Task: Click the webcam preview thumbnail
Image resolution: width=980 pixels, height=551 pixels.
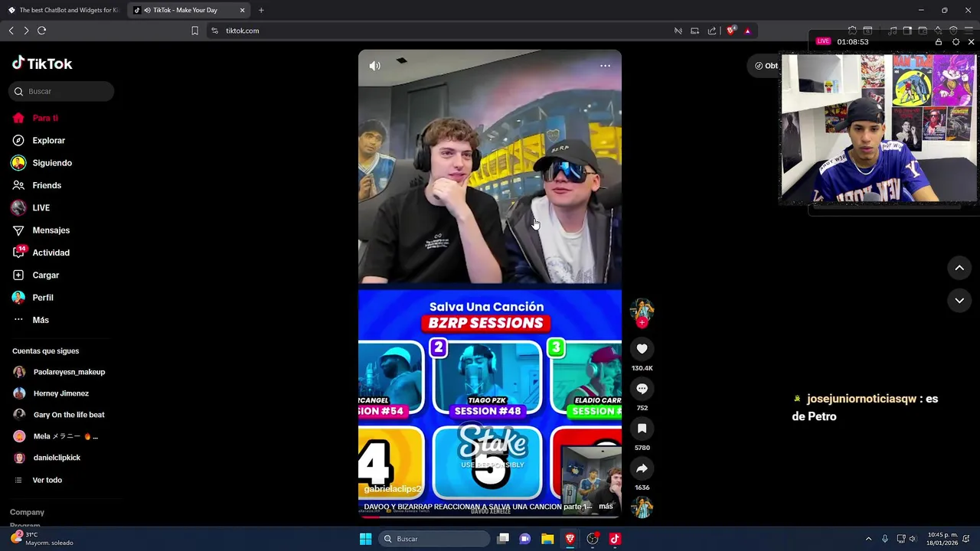Action: click(x=879, y=128)
